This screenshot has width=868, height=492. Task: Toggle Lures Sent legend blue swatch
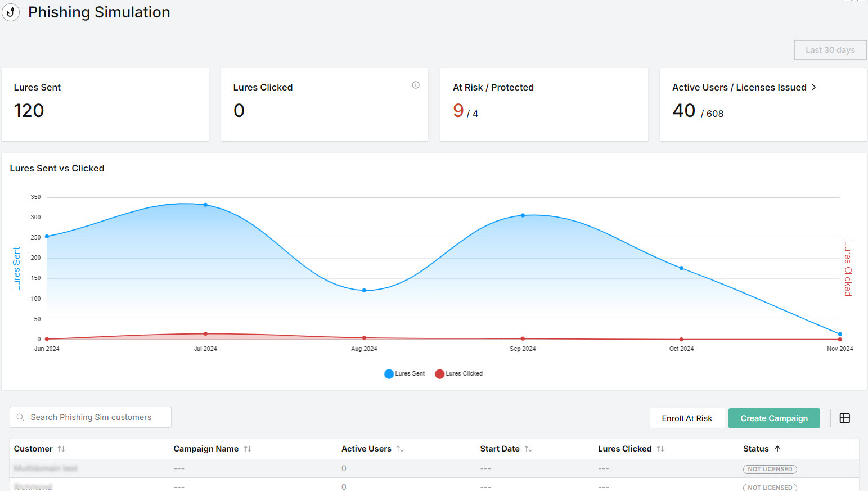389,374
